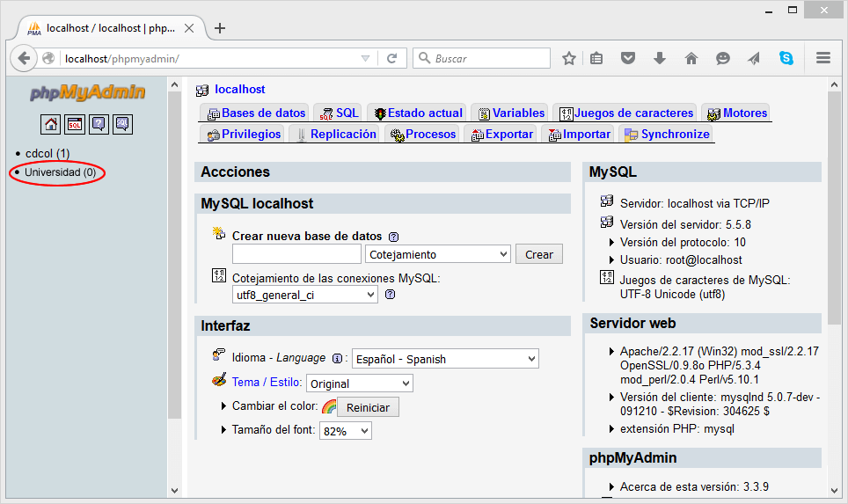Open the help icon beside utf8_general_ci collation

pos(390,295)
